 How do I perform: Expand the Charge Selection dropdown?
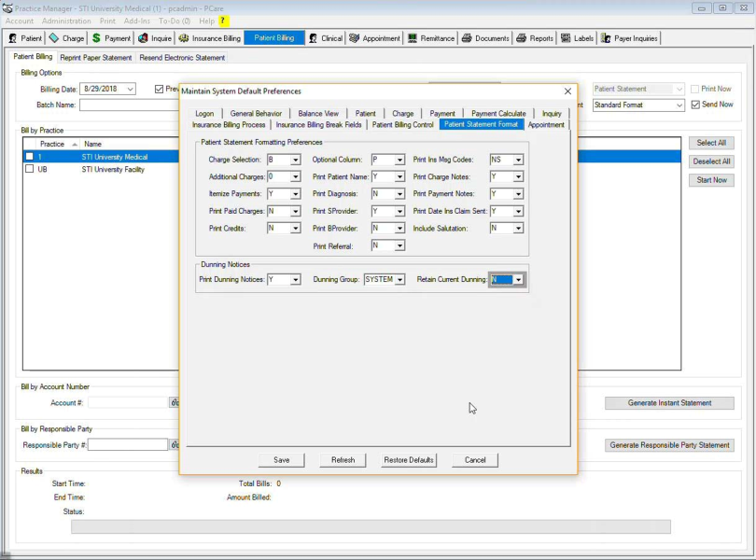point(296,161)
